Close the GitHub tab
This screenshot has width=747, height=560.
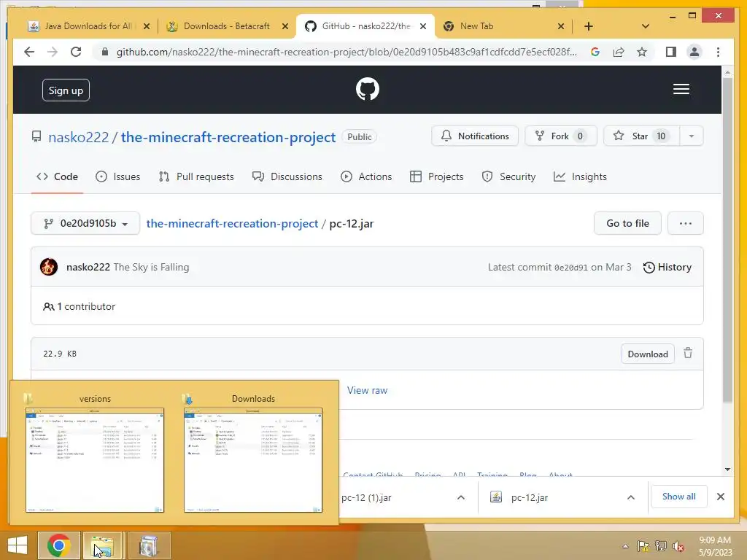tap(423, 26)
